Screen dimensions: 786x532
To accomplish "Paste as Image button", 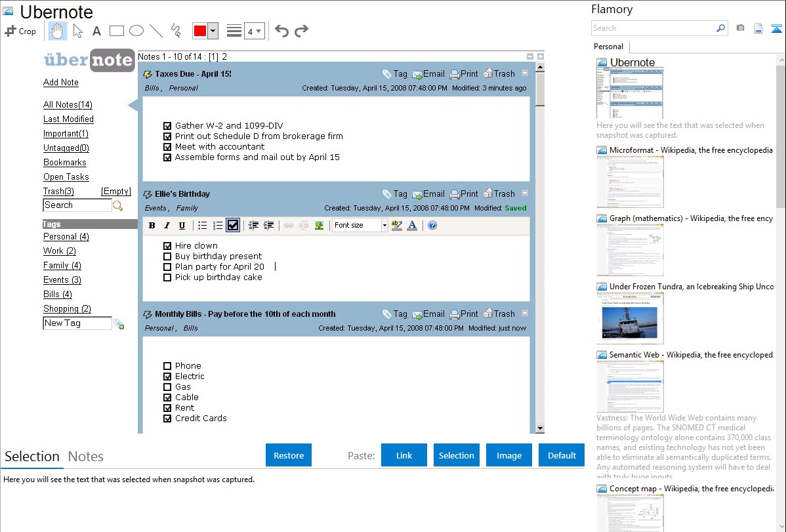I will pyautogui.click(x=508, y=455).
